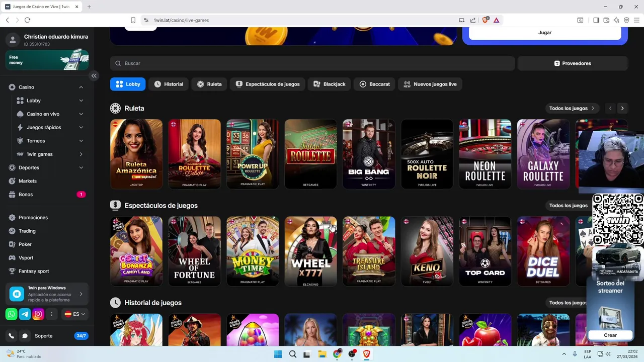Select Blackjack category tab
Viewport: 644px width, 362px height.
(x=329, y=84)
